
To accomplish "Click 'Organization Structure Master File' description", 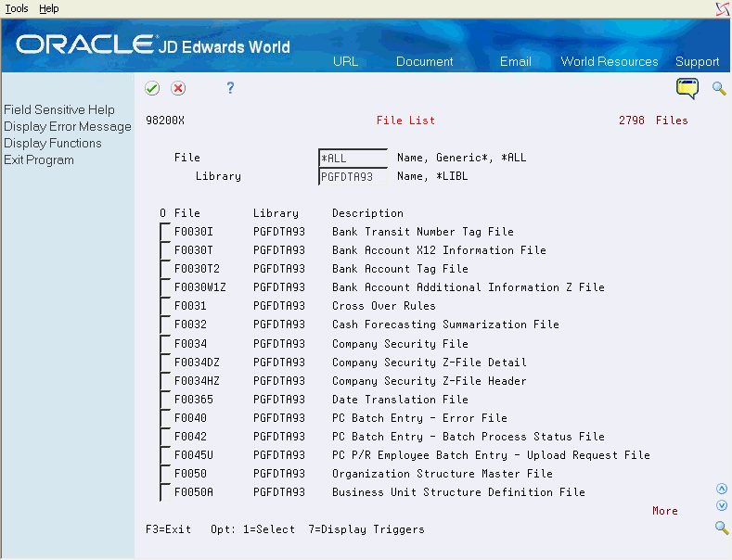I will point(443,474).
